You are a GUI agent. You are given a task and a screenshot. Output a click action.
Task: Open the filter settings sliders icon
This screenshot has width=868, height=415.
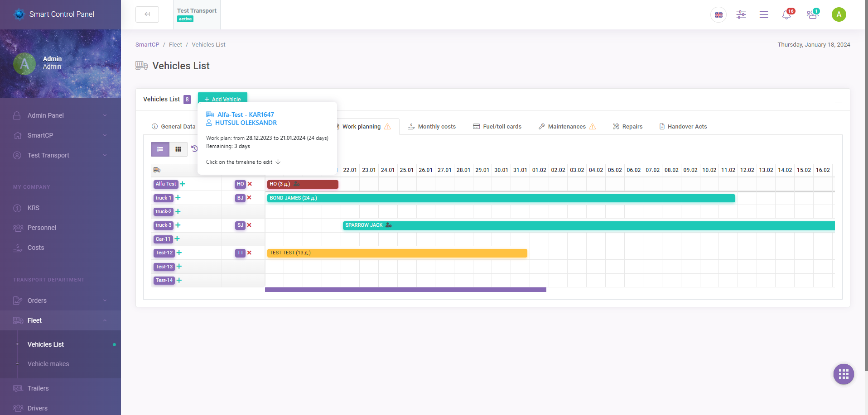pyautogui.click(x=741, y=14)
